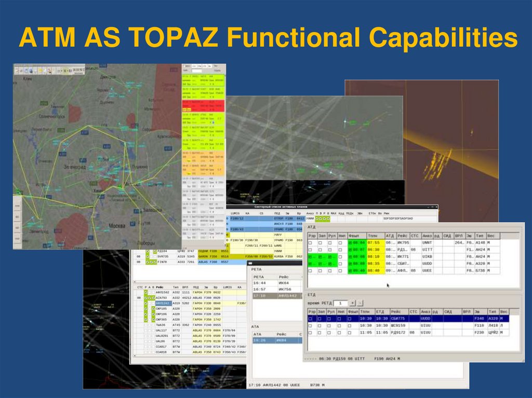Tick the Нип checkbox in the ИК771 row
The image size is (532, 398).
click(340, 257)
